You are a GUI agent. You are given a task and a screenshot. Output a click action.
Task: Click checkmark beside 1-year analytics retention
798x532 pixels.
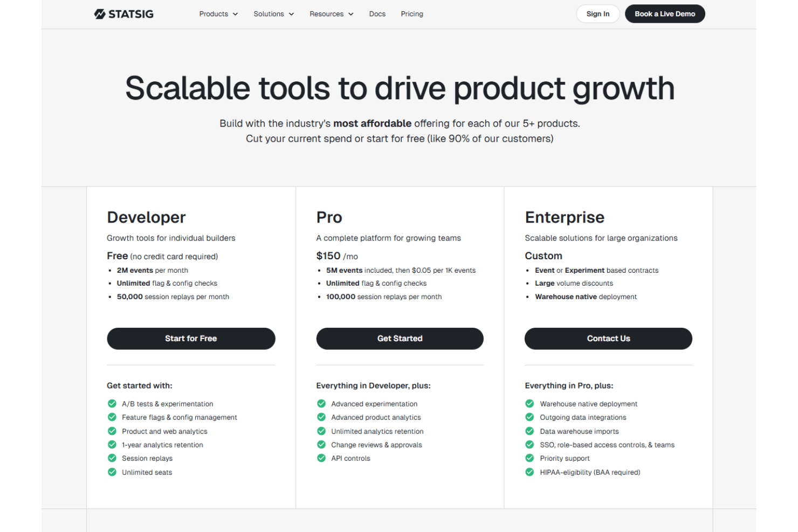click(x=112, y=445)
